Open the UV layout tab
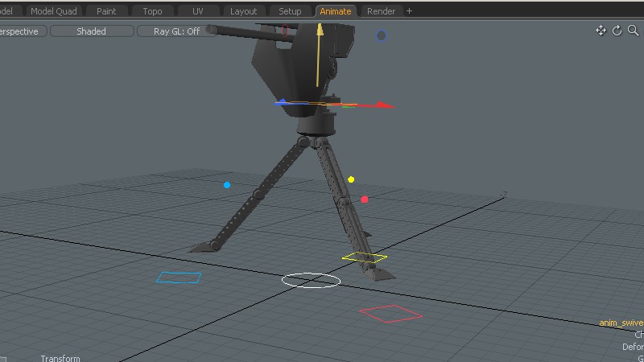 [198, 11]
